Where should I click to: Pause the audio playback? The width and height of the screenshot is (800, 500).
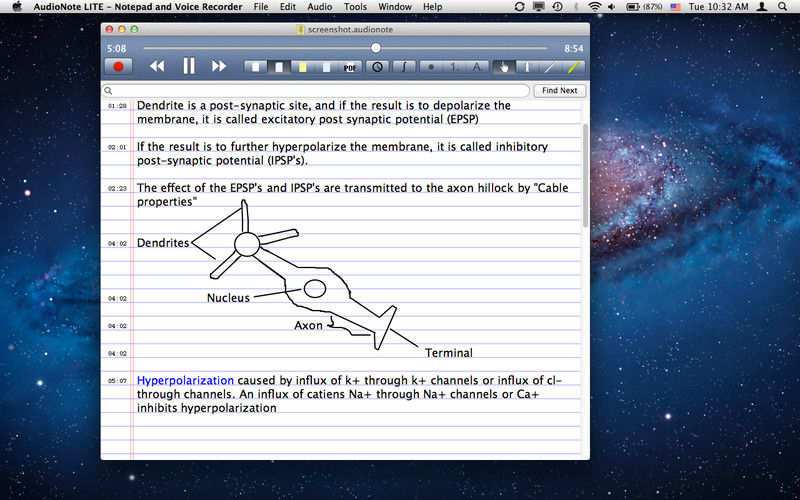188,67
